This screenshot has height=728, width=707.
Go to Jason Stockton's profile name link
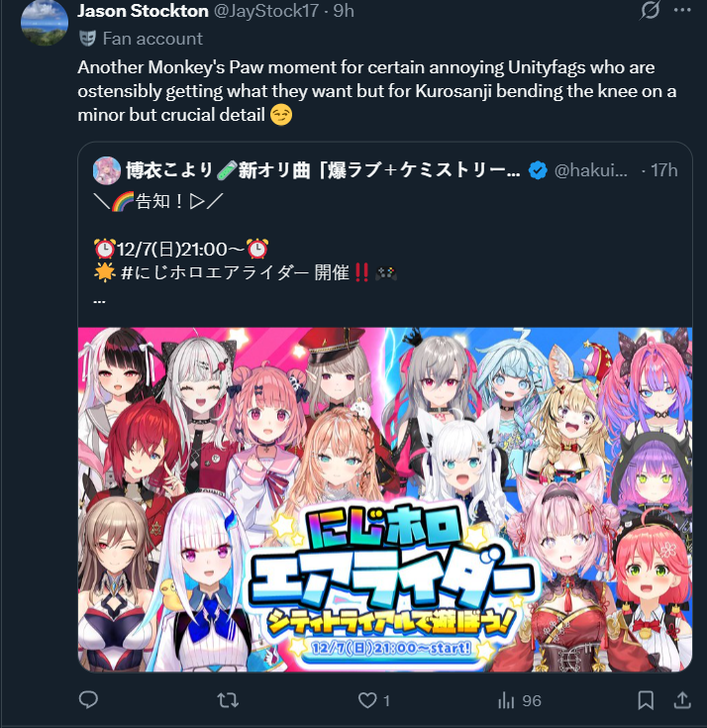coord(143,11)
